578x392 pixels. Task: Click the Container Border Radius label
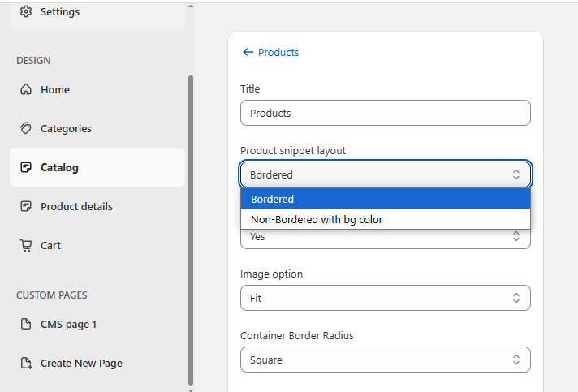(x=297, y=336)
